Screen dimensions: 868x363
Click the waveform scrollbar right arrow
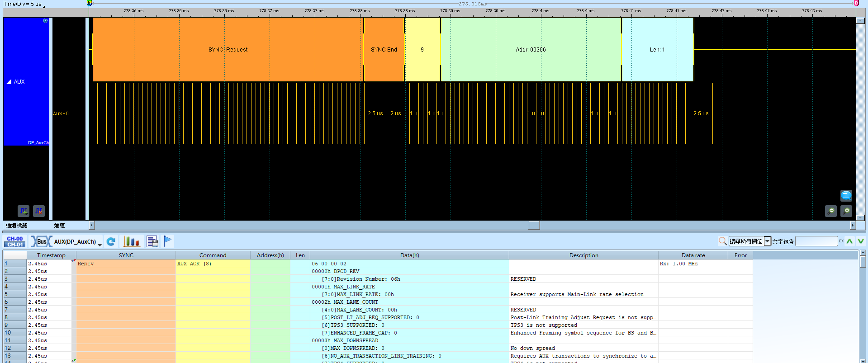pyautogui.click(x=853, y=225)
